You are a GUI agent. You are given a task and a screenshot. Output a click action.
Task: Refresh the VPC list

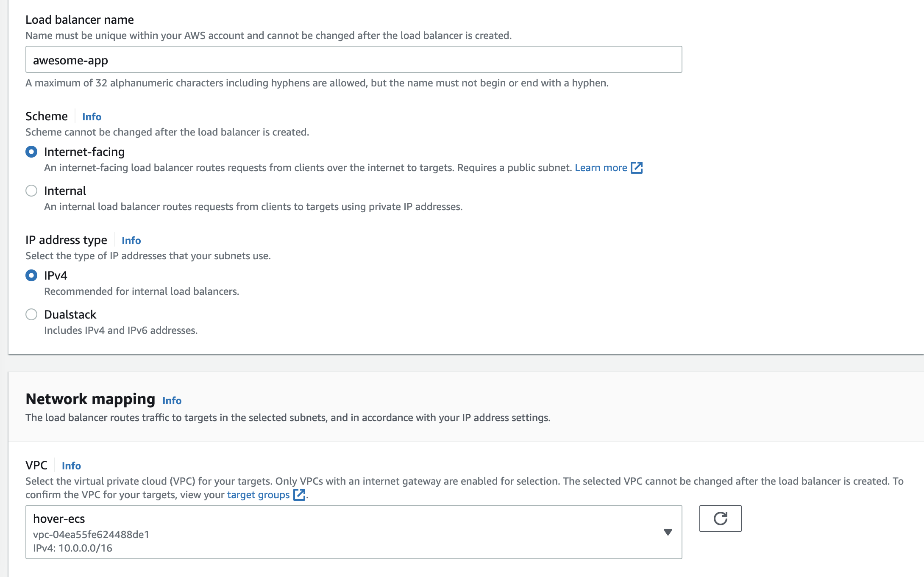[x=720, y=519]
